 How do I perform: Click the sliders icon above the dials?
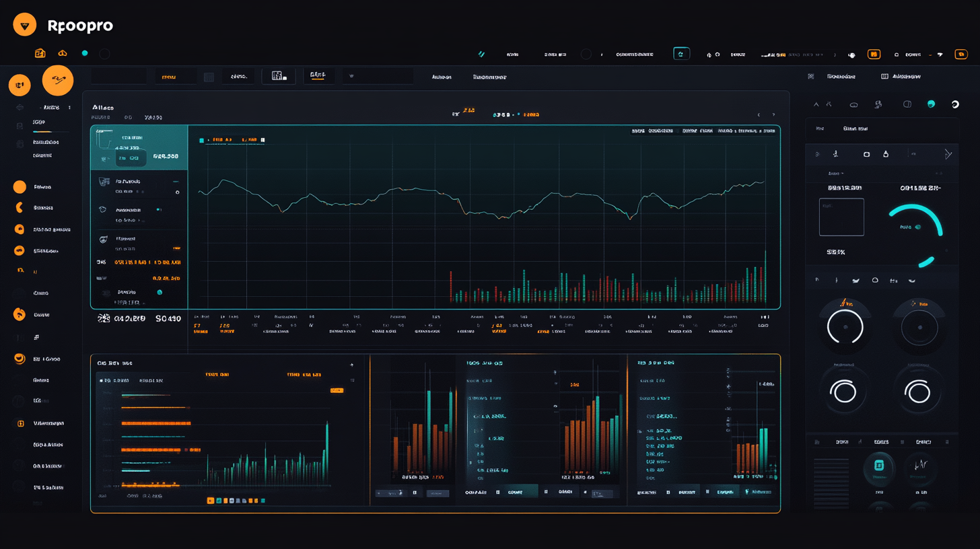[894, 280]
